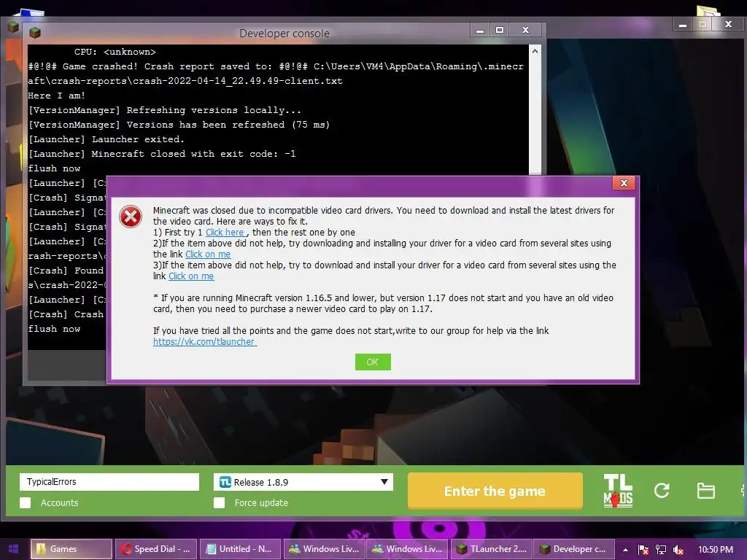Click 'Versions has been refreshed (75 ms)' line
This screenshot has width=747, height=560.
(x=179, y=124)
